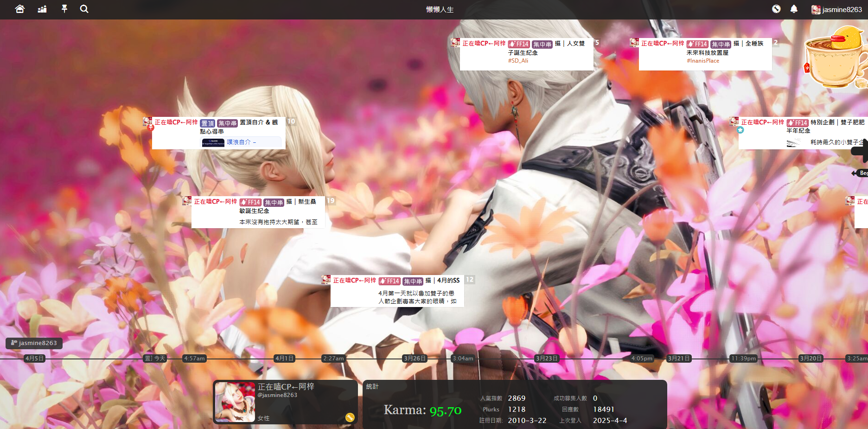Click the profile avatar in dashboard
868x429 pixels.
click(235, 402)
